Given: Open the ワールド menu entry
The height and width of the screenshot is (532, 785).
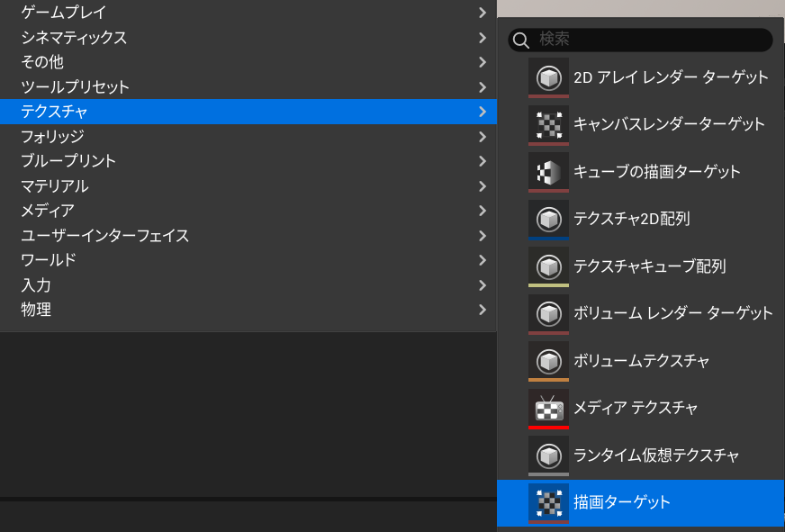Looking at the screenshot, I should pyautogui.click(x=248, y=260).
